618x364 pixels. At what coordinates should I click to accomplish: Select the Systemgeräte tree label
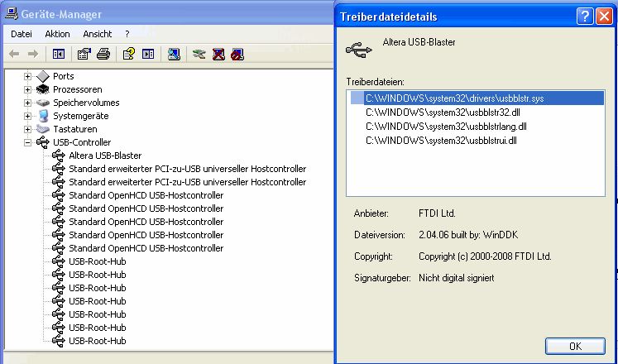[x=81, y=116]
